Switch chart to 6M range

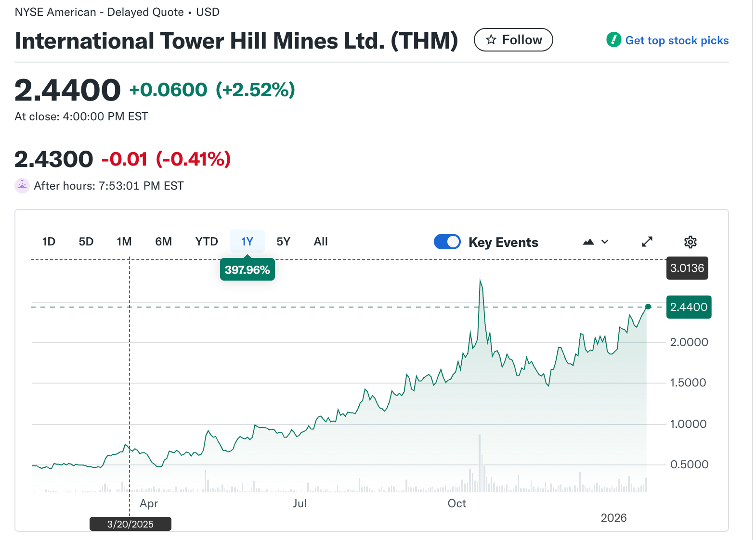[164, 242]
